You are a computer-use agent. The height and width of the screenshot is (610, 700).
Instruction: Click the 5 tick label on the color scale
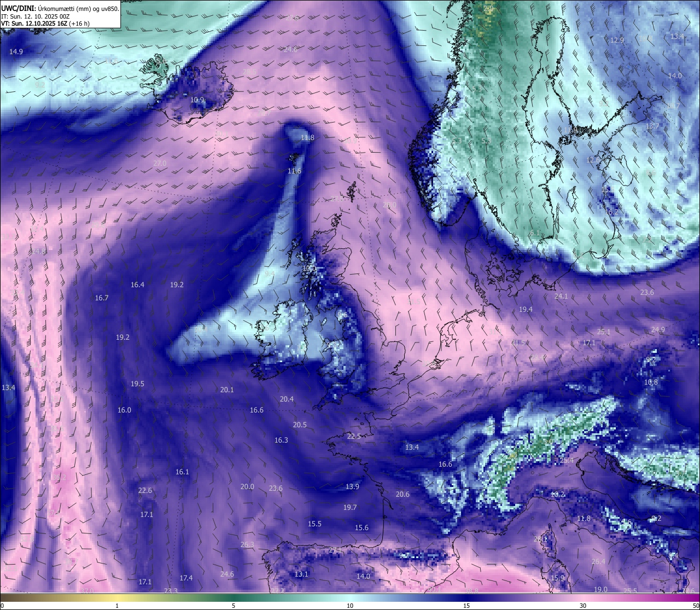pos(234,606)
